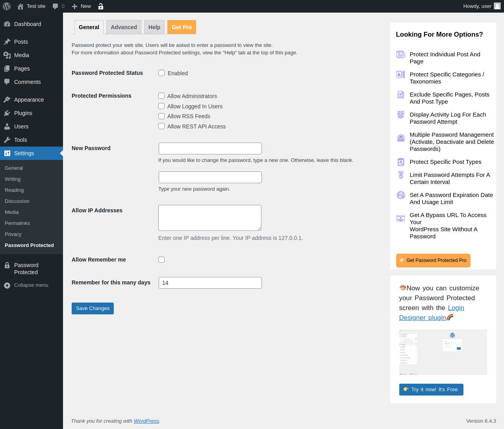Open the Tools wrench icon in sidebar

(7, 140)
